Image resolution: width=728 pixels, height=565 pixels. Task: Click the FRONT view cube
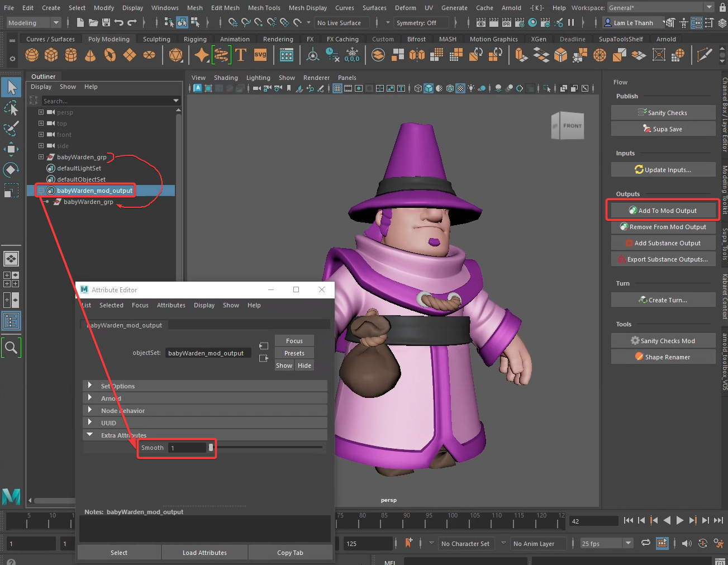tap(572, 126)
